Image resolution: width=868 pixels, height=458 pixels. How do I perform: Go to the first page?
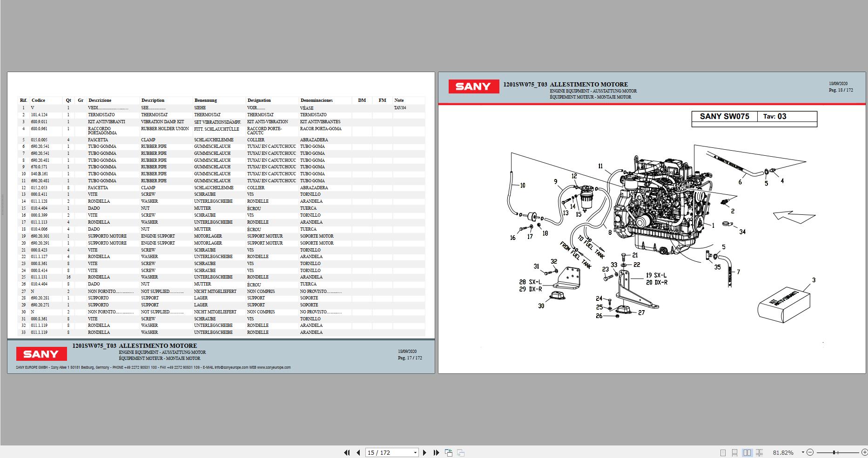pos(347,452)
